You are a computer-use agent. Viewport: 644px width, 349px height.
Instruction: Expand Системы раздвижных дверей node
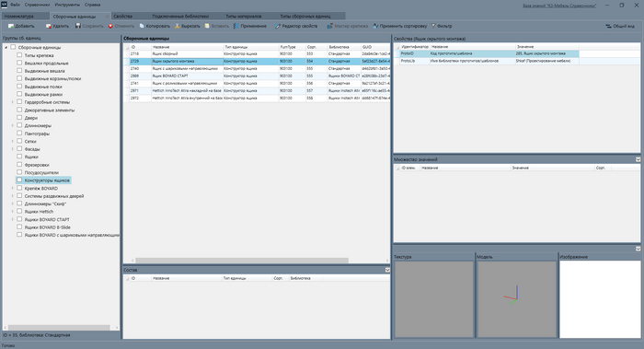tap(12, 195)
